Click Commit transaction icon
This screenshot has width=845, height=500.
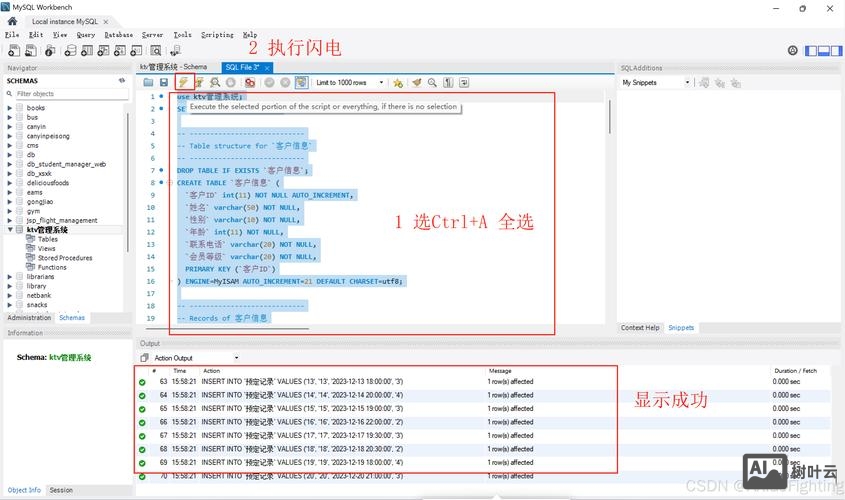[x=269, y=82]
